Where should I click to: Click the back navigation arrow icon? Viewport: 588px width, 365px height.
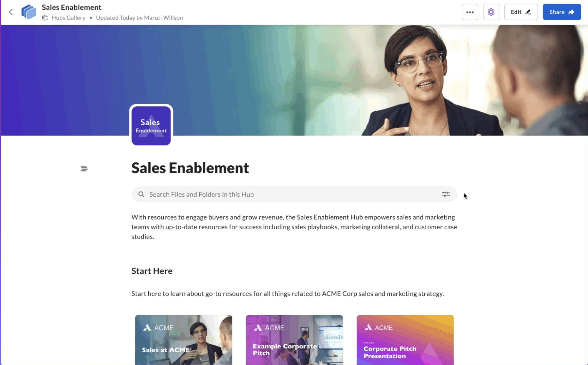point(11,11)
